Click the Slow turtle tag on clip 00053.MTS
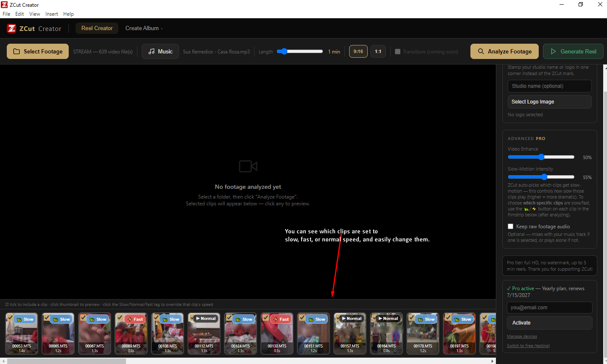This screenshot has width=607, height=364. pos(25,319)
